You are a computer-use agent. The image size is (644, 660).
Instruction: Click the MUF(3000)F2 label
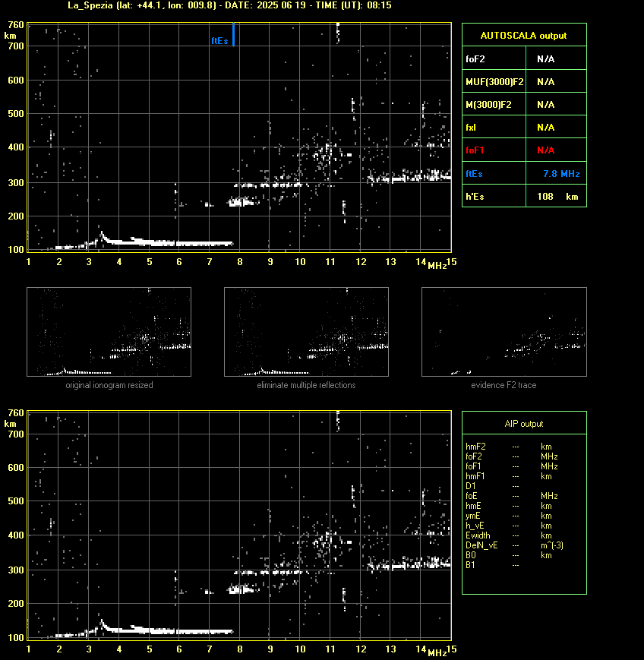(494, 82)
